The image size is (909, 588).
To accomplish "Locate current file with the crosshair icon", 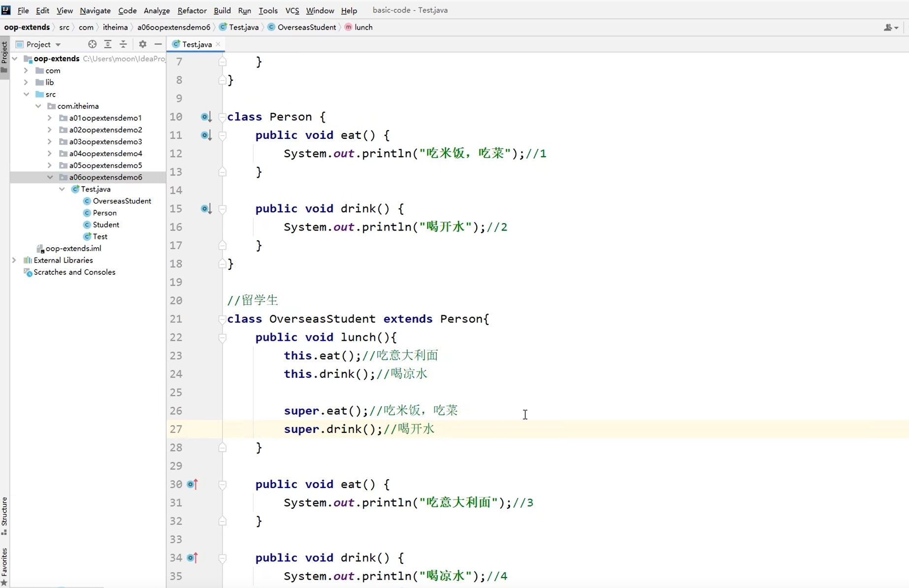I will coord(92,44).
